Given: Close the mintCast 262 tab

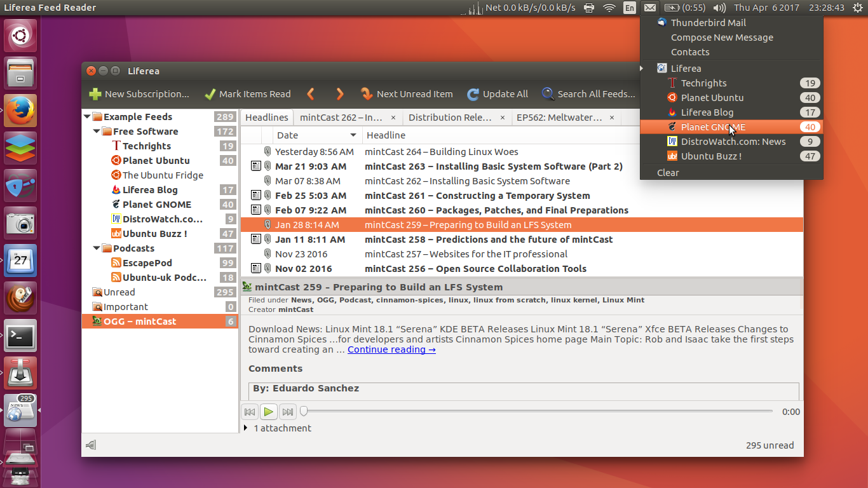Looking at the screenshot, I should (x=393, y=118).
